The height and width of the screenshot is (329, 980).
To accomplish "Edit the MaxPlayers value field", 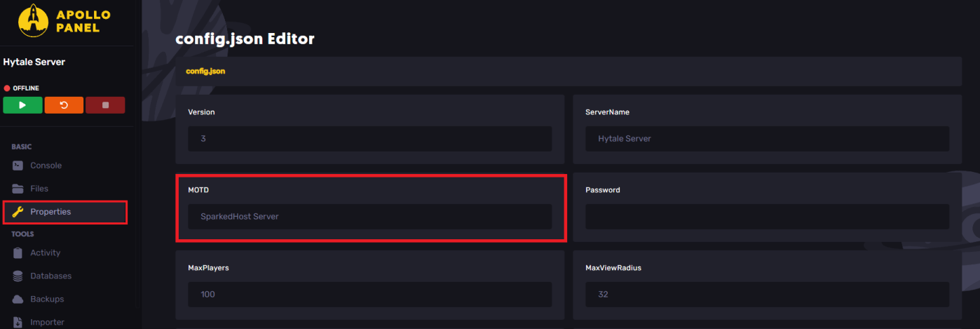I will pyautogui.click(x=369, y=295).
